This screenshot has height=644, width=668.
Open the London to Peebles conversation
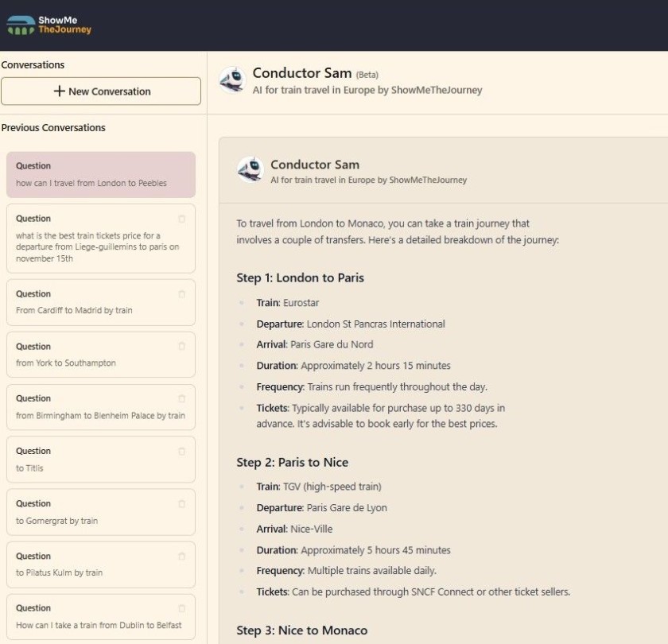101,175
